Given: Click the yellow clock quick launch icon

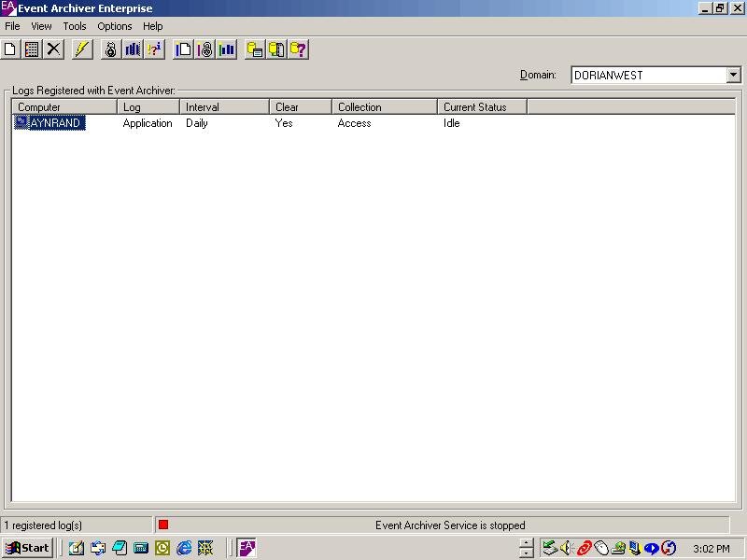Looking at the screenshot, I should tap(162, 548).
